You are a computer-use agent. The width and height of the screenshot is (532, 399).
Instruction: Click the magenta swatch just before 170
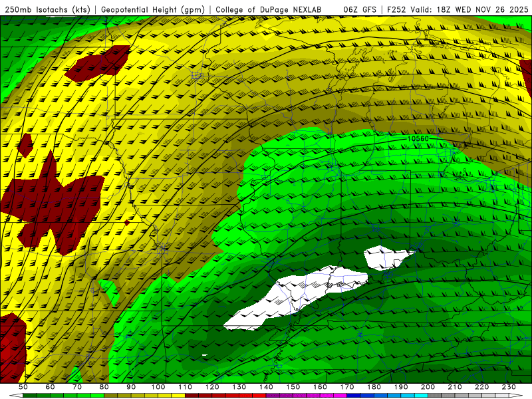coord(340,396)
